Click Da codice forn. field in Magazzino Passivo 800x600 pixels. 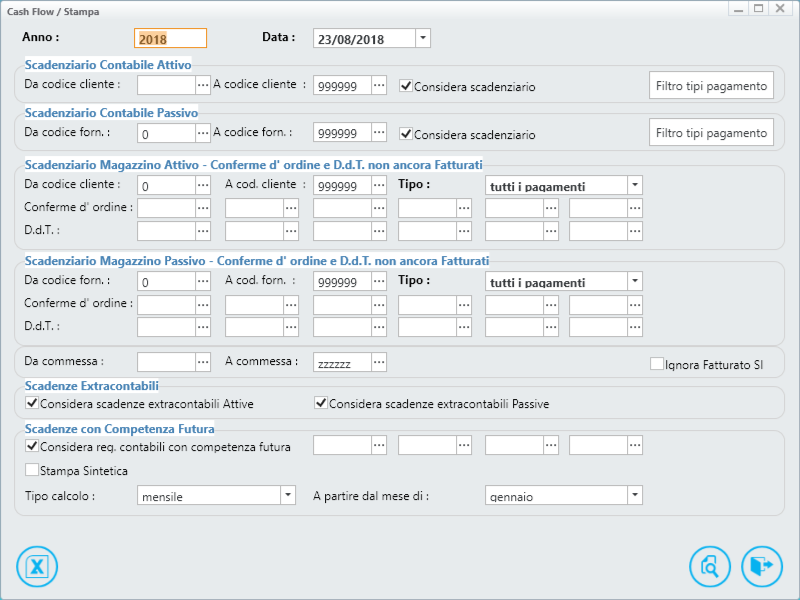166,281
